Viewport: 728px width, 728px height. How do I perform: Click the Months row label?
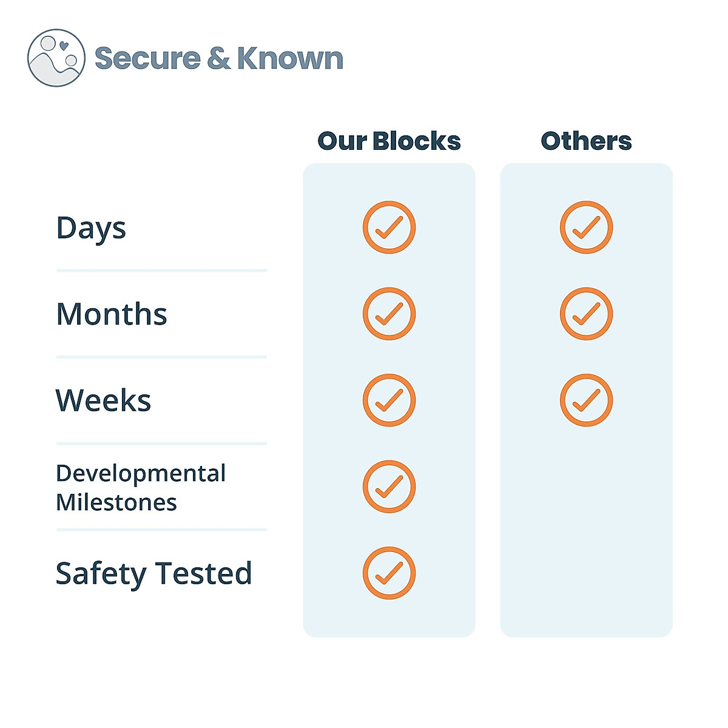[112, 314]
